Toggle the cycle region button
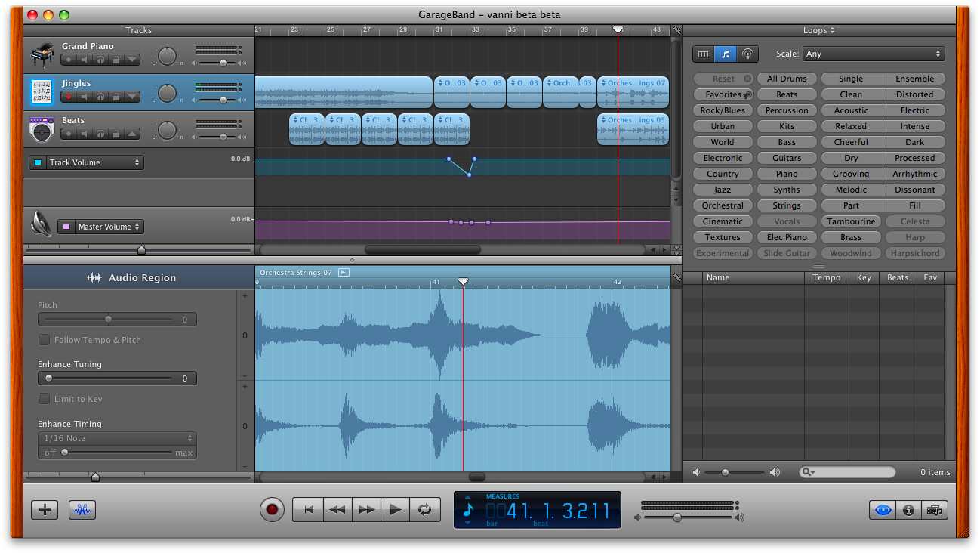 [x=425, y=510]
